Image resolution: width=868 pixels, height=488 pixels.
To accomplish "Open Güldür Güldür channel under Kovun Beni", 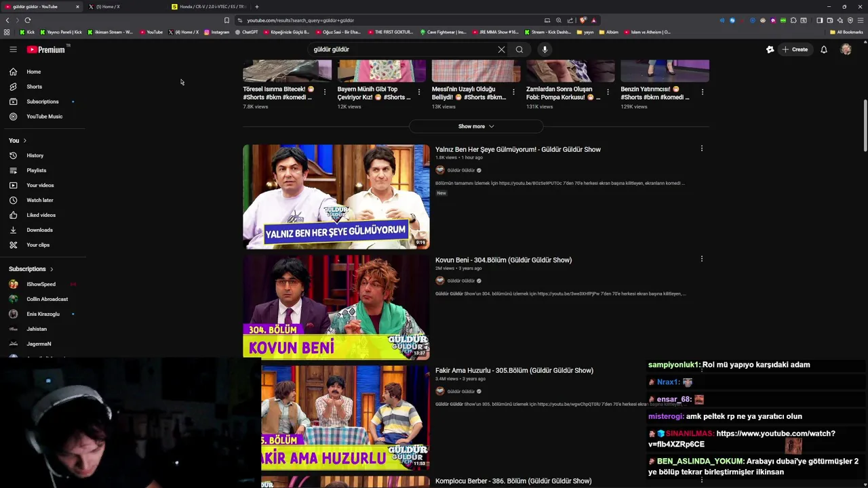I will point(460,281).
